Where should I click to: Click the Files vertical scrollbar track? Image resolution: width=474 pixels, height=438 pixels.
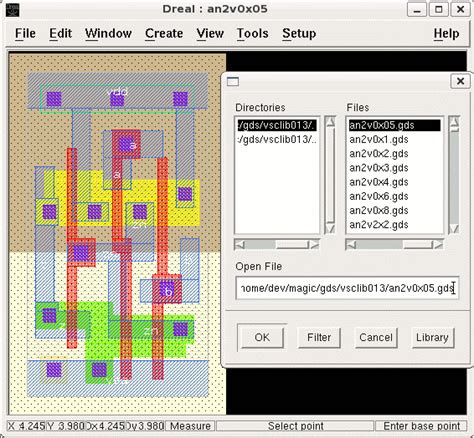pos(454,178)
